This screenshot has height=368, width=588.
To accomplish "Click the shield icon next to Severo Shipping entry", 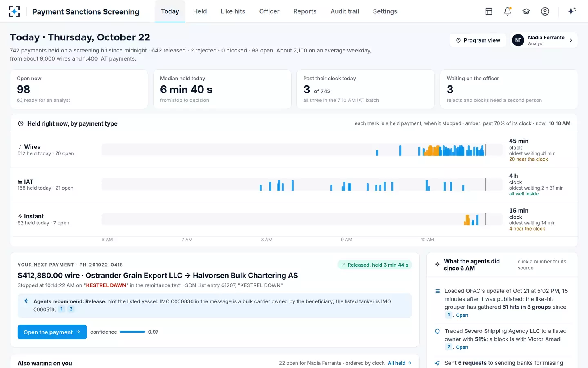I will [437, 331].
